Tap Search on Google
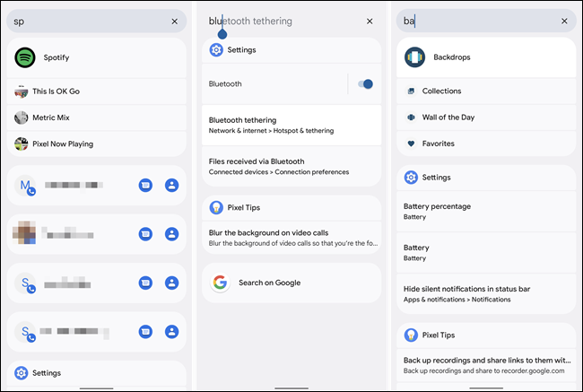The image size is (583, 392). pyautogui.click(x=269, y=283)
